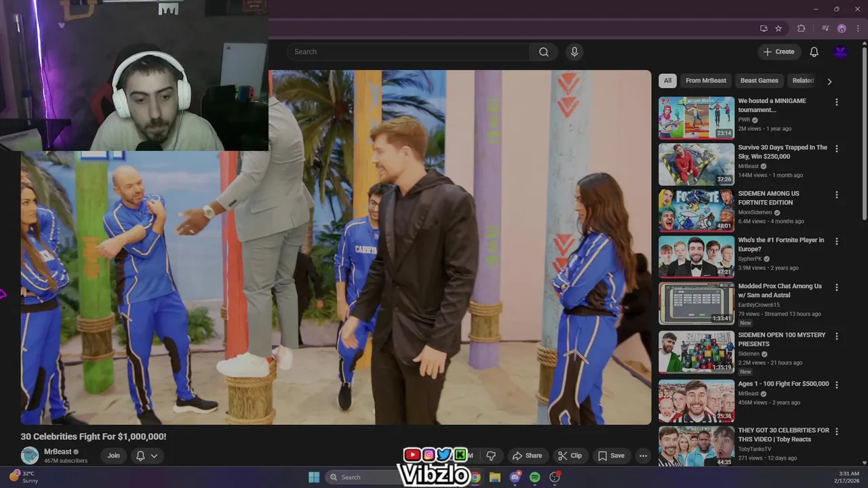This screenshot has width=868, height=488.
Task: Click channel name 'MoreSidemen'
Action: tap(755, 212)
